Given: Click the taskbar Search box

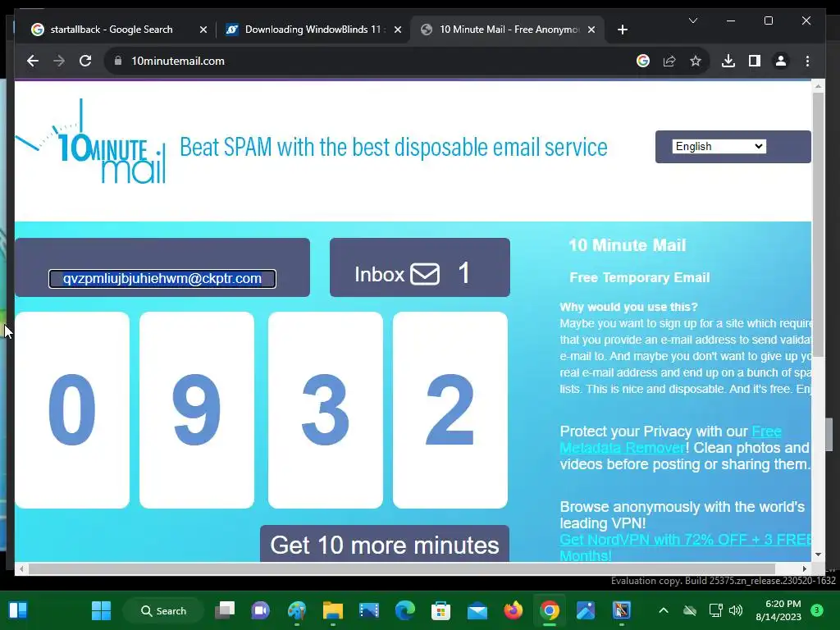Looking at the screenshot, I should tap(163, 610).
